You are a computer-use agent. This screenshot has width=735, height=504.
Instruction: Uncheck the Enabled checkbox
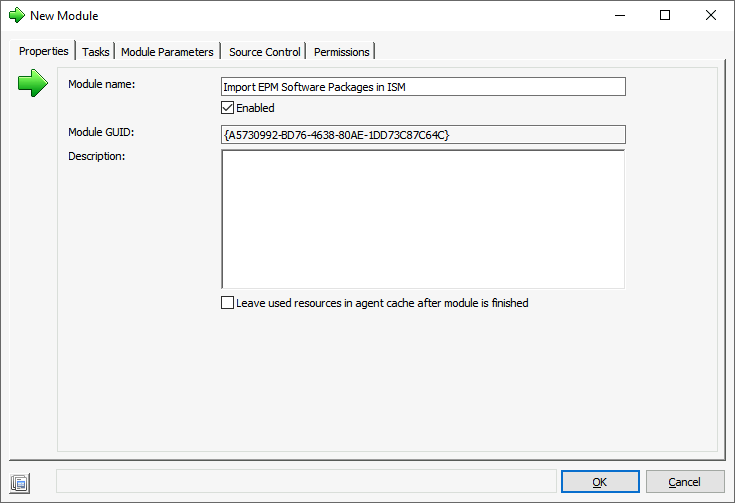point(227,108)
